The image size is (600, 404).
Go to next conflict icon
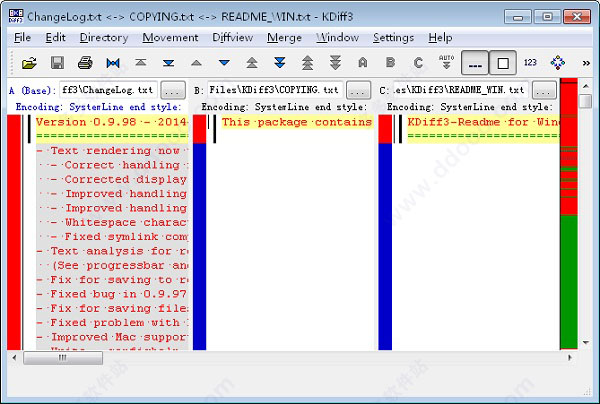(x=280, y=63)
